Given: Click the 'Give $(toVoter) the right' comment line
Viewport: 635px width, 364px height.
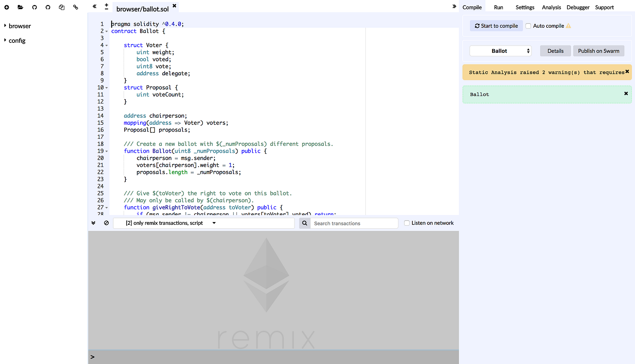Looking at the screenshot, I should pyautogui.click(x=208, y=193).
